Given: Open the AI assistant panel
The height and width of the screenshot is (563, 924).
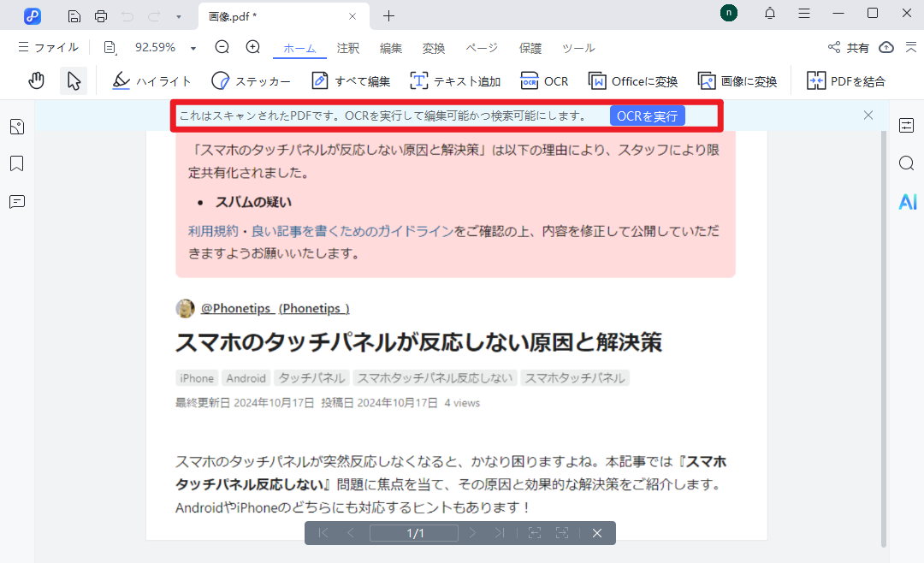Looking at the screenshot, I should (x=908, y=202).
